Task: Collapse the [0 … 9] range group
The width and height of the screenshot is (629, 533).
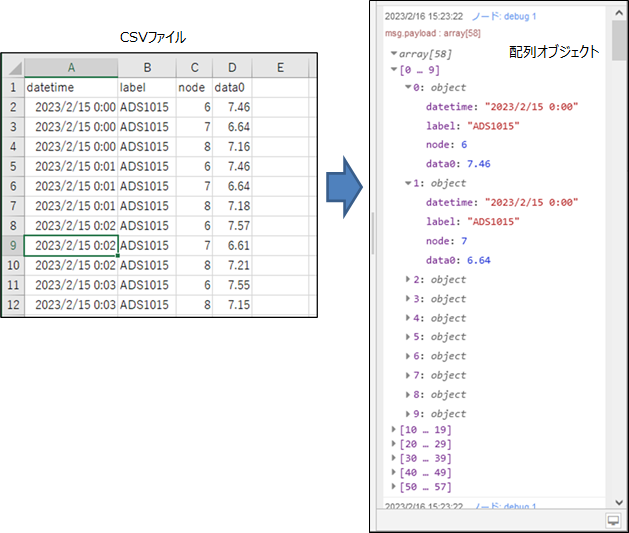Action: click(x=394, y=69)
